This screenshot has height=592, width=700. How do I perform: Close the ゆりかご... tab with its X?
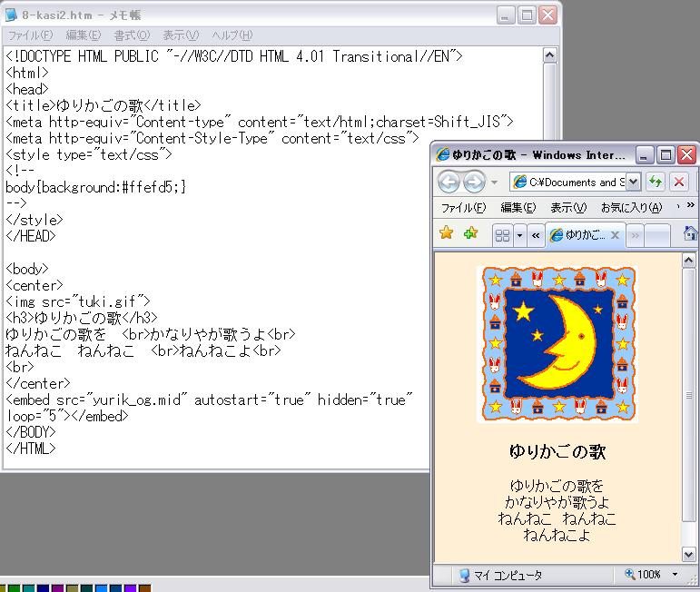pos(615,235)
